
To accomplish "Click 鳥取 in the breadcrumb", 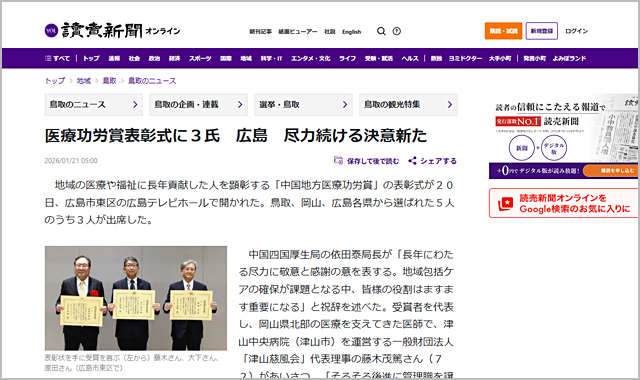I will 109,81.
